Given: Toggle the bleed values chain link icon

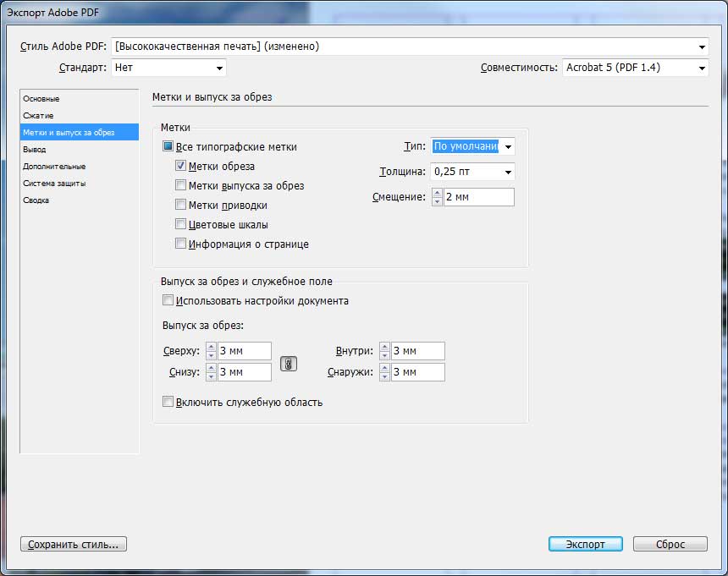Looking at the screenshot, I should tap(289, 364).
